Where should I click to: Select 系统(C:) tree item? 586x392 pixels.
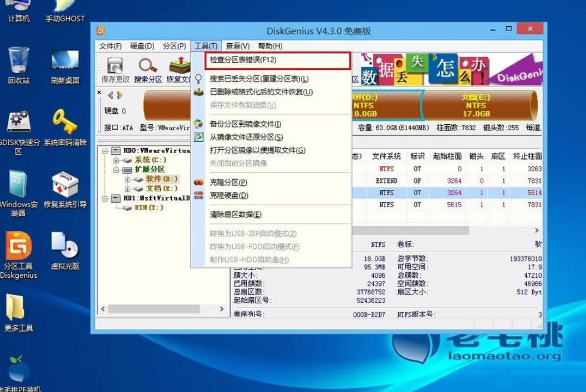point(150,160)
